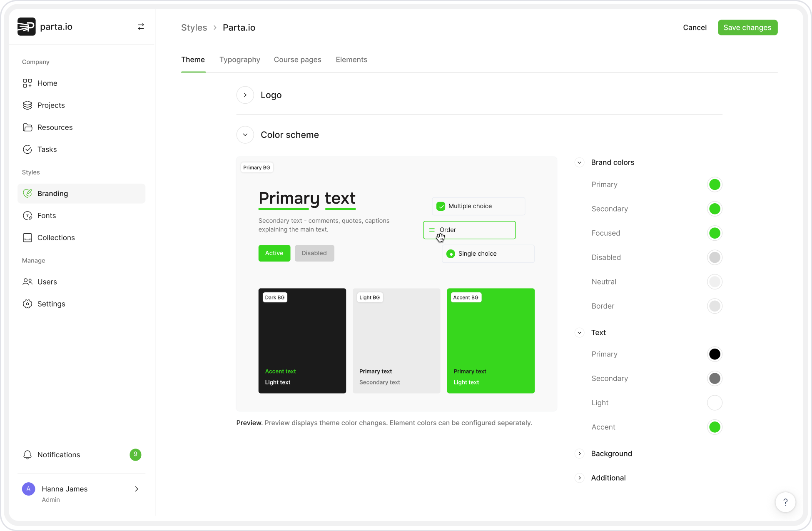
Task: Open Home via its grid icon
Action: pyautogui.click(x=27, y=83)
